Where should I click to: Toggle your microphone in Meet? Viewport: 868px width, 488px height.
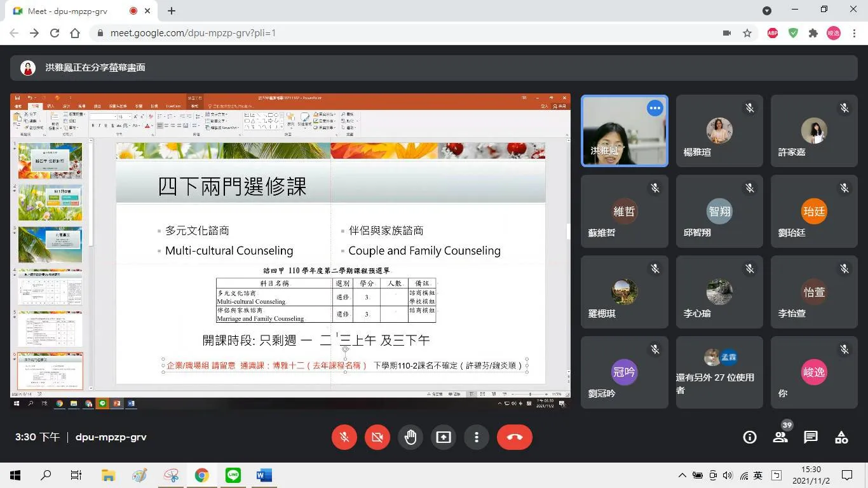coord(344,437)
